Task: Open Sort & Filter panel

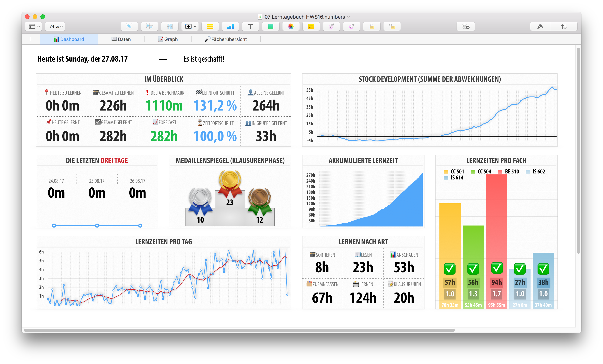Action: [564, 26]
